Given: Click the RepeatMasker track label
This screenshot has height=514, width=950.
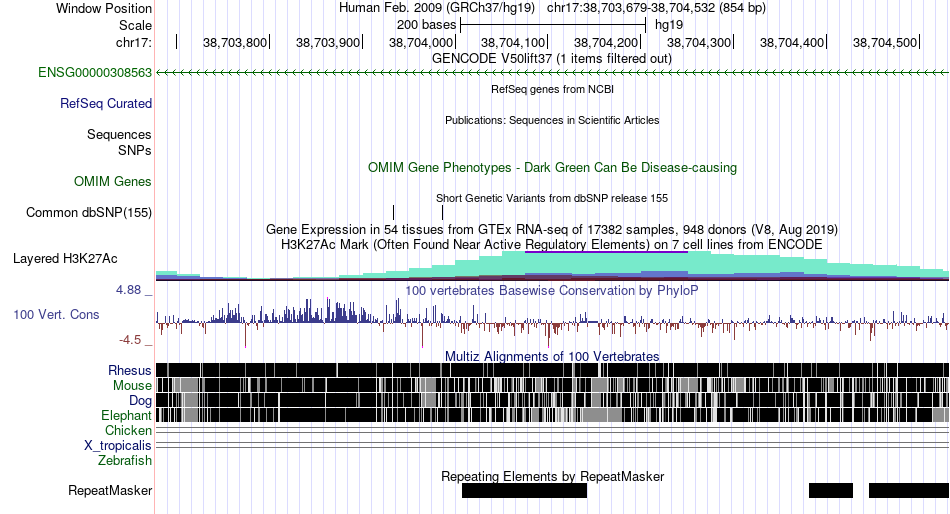Looking at the screenshot, I should pyautogui.click(x=110, y=490).
